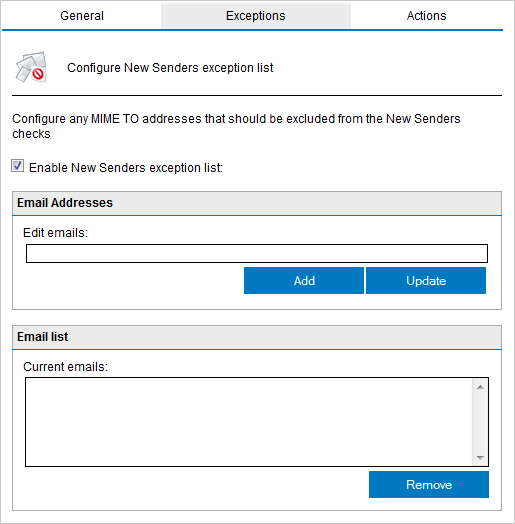Focus the Edit emails text field
Image resolution: width=515 pixels, height=524 pixels.
click(257, 253)
